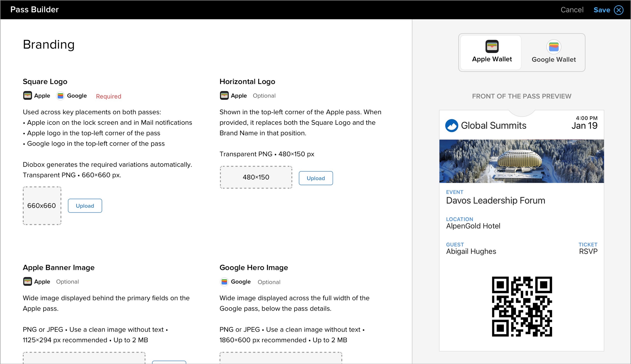631x364 pixels.
Task: Click the "EVENT" field label in preview
Action: pos(455,192)
